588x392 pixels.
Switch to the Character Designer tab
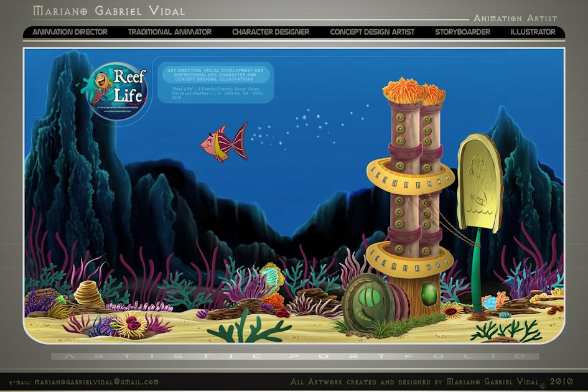pyautogui.click(x=270, y=31)
